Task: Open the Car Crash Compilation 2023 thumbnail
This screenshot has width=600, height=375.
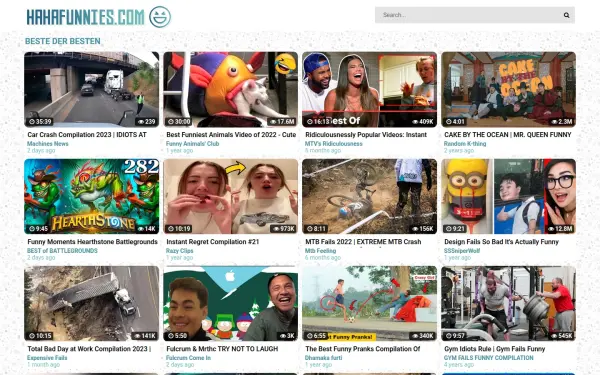Action: click(x=91, y=90)
